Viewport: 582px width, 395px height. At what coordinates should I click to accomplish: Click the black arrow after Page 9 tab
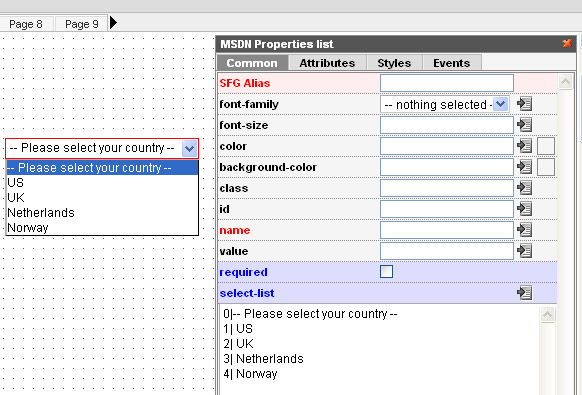[x=114, y=23]
